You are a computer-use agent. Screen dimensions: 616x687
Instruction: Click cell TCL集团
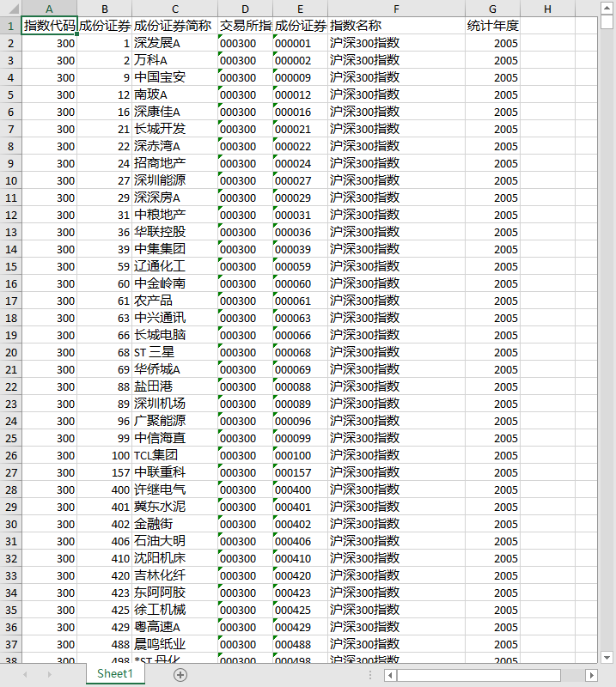click(x=174, y=455)
